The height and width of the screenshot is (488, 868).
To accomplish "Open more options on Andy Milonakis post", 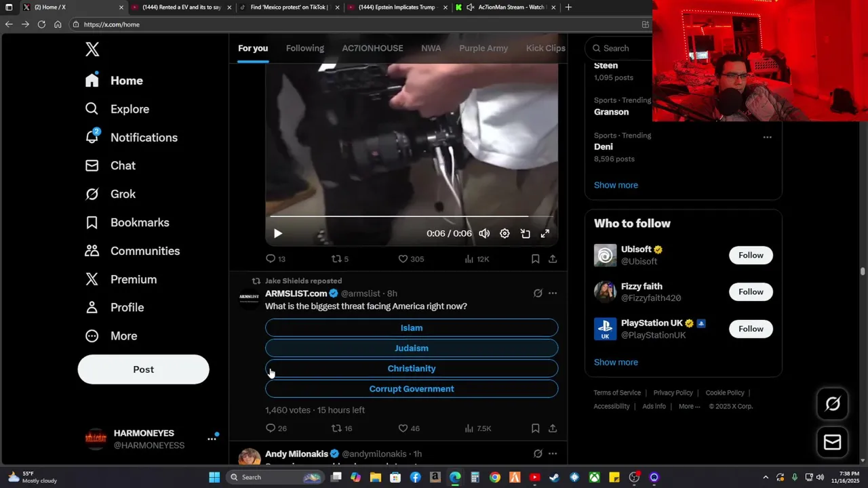I will (x=553, y=453).
